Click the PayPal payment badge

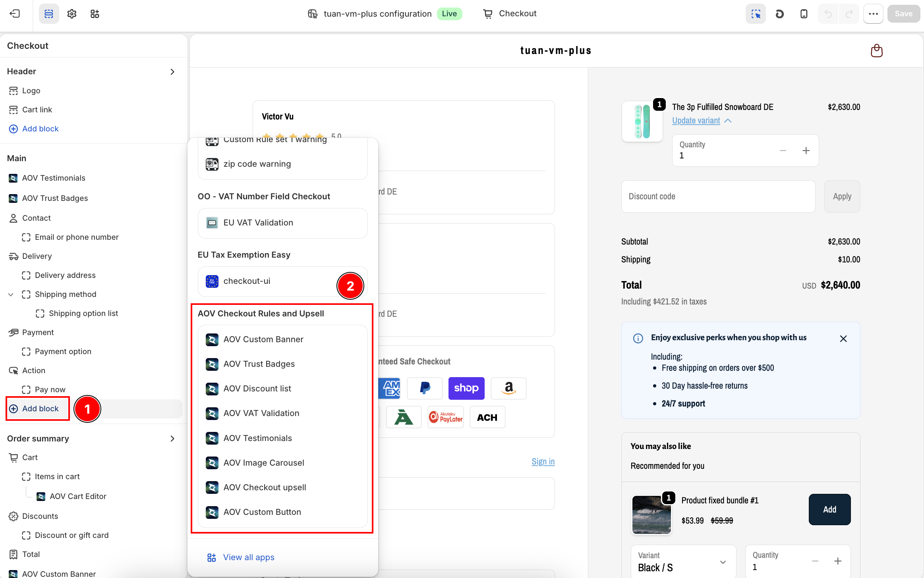[x=425, y=388]
